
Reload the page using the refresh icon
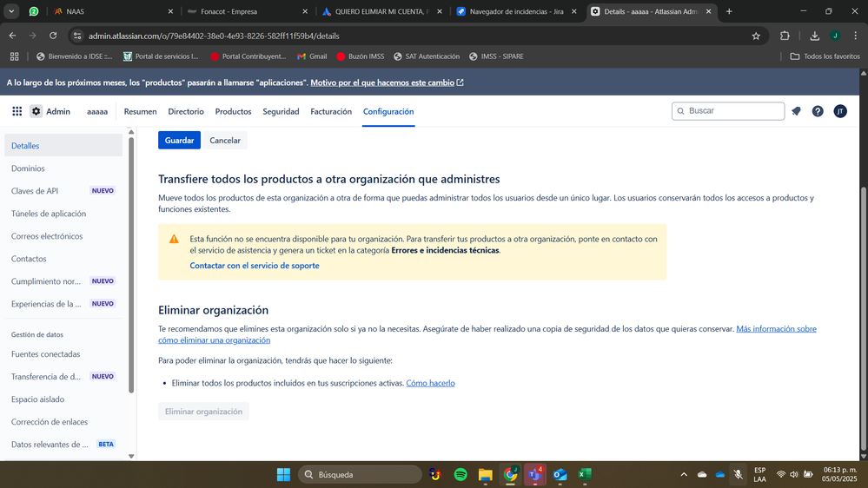click(x=53, y=36)
